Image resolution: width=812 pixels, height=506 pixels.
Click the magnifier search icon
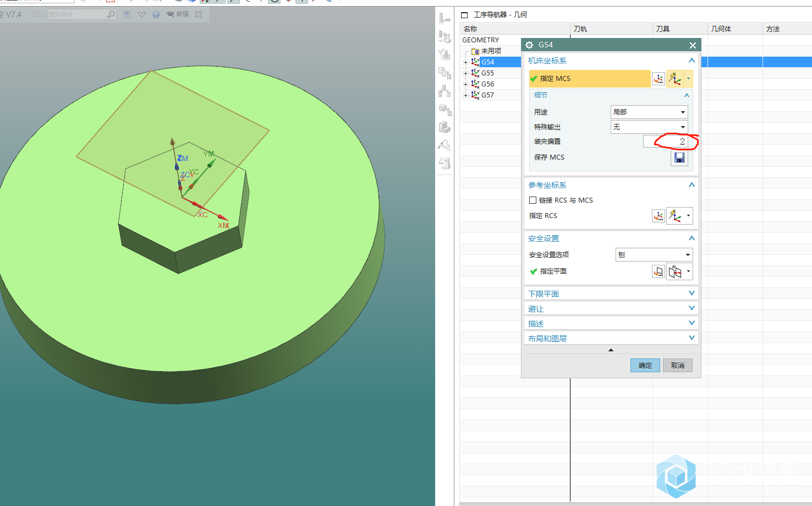coord(111,14)
